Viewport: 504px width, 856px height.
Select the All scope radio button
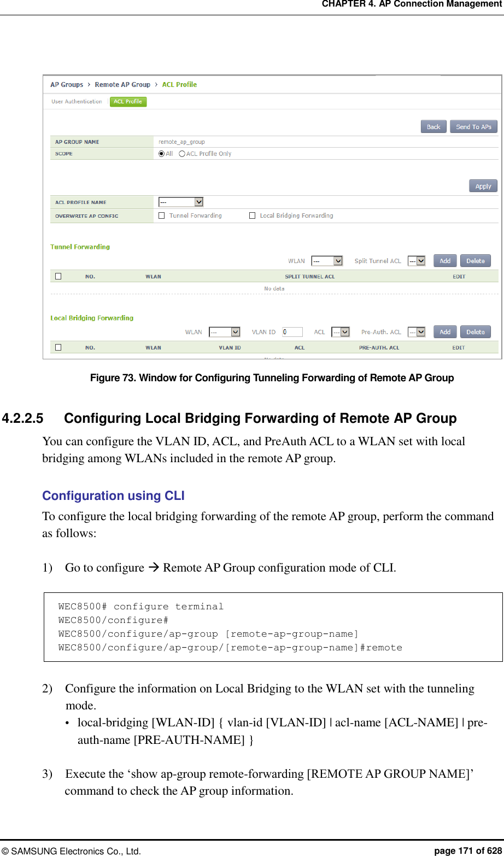click(x=161, y=154)
